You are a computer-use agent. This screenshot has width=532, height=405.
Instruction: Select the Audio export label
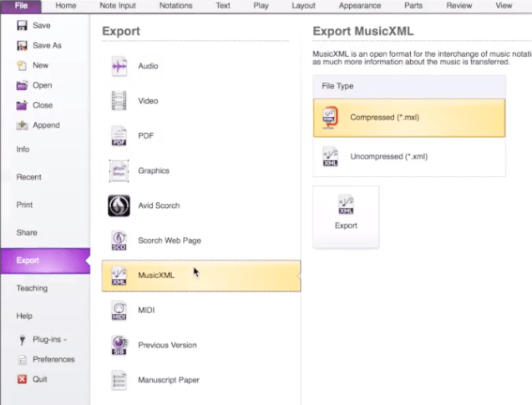click(x=148, y=66)
